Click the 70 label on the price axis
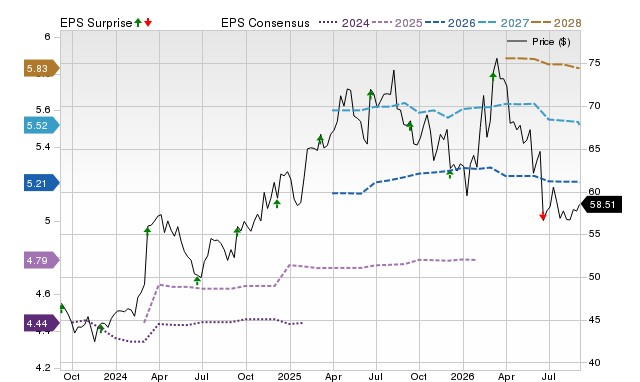This screenshot has height=382, width=640. point(594,106)
